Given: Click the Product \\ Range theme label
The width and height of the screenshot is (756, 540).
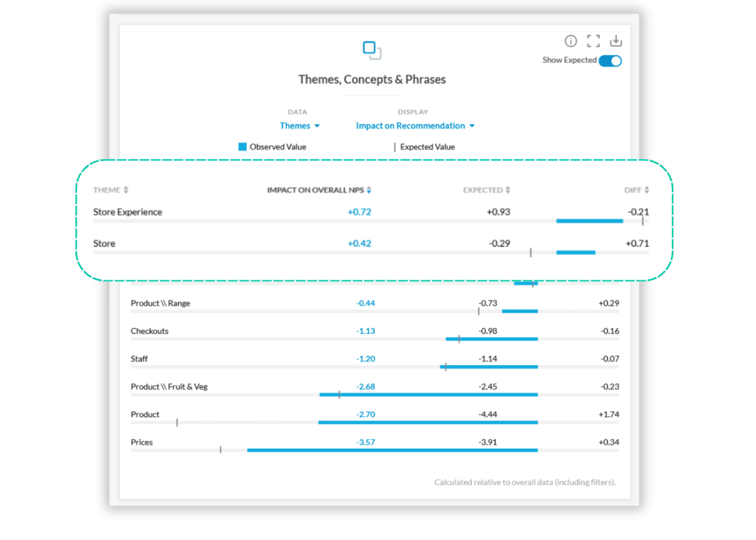Looking at the screenshot, I should click(160, 303).
